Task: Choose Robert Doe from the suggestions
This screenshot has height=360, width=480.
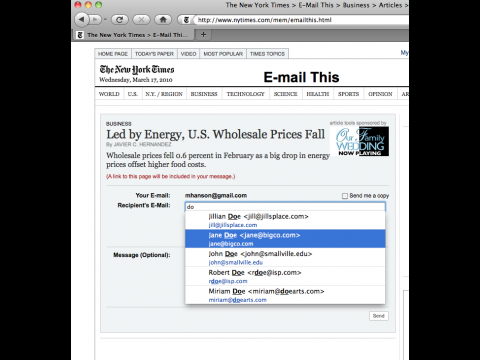Action: point(285,276)
